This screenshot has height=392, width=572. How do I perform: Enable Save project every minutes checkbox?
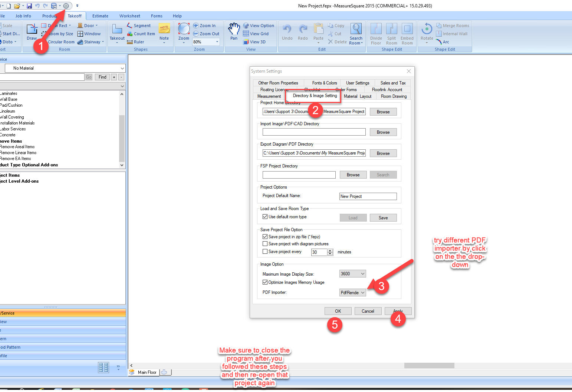pyautogui.click(x=265, y=252)
